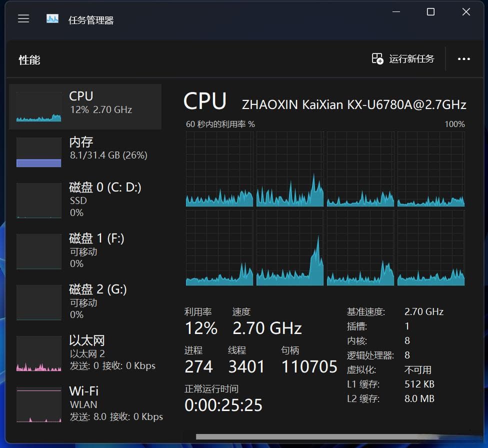Click the 虚拟化 不可用 value
Screen dimensions: 488x448
click(417, 369)
